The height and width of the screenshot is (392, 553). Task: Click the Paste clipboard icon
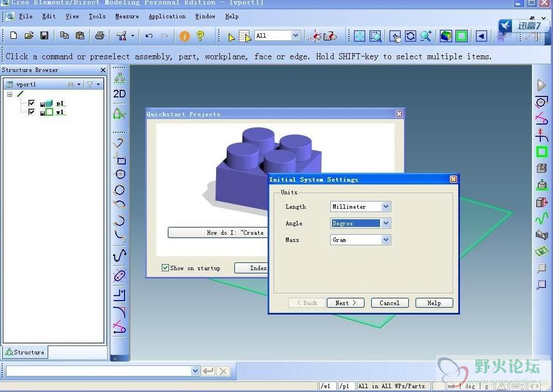(80, 35)
